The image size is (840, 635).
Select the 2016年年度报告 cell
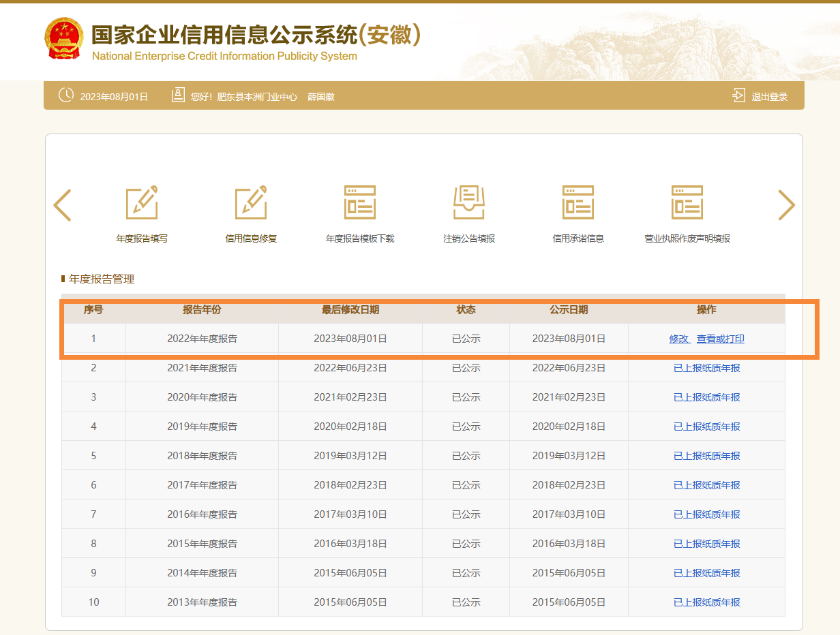point(202,514)
